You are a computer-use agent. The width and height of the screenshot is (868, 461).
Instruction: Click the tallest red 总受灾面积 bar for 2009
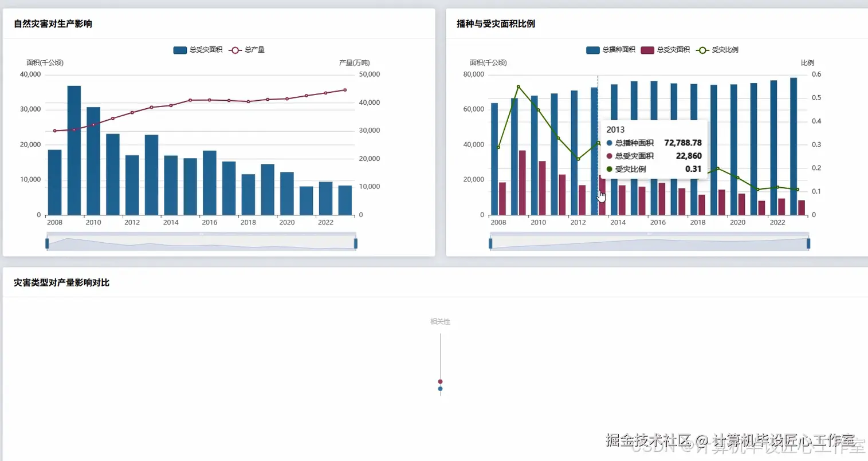tap(523, 183)
